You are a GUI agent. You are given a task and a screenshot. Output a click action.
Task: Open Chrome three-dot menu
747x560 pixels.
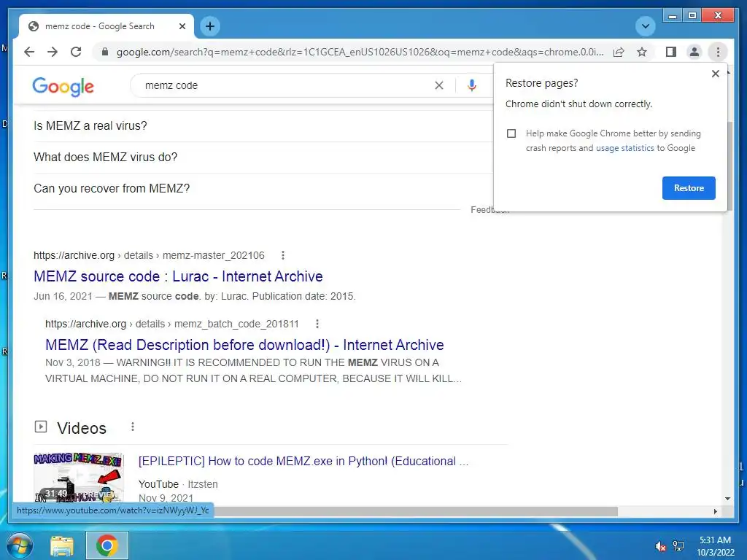718,52
